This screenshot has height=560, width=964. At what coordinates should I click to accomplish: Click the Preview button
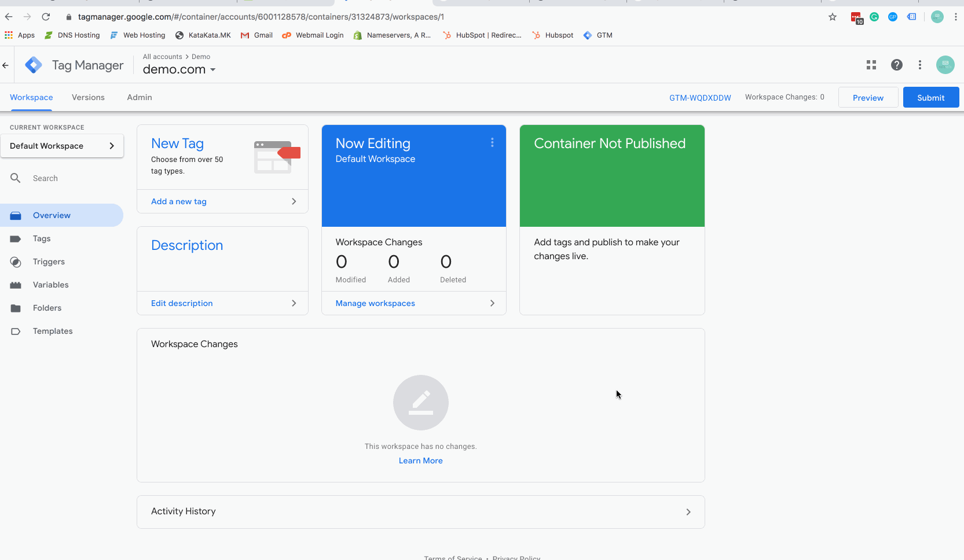868,98
